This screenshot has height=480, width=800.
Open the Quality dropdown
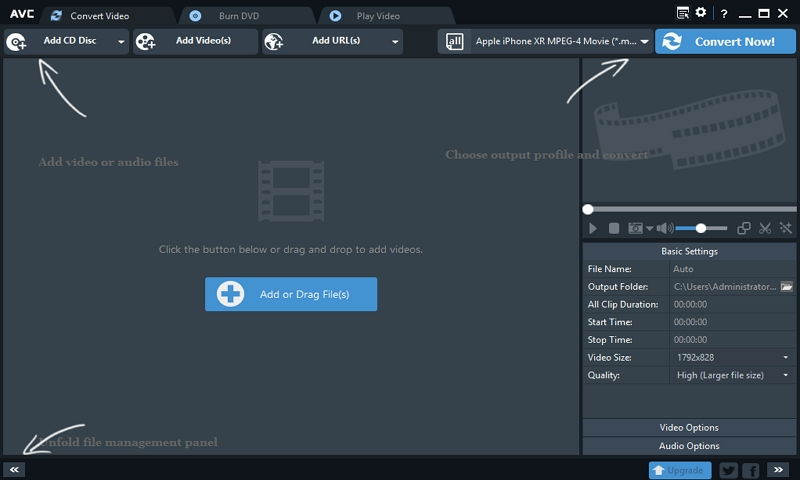coord(732,375)
